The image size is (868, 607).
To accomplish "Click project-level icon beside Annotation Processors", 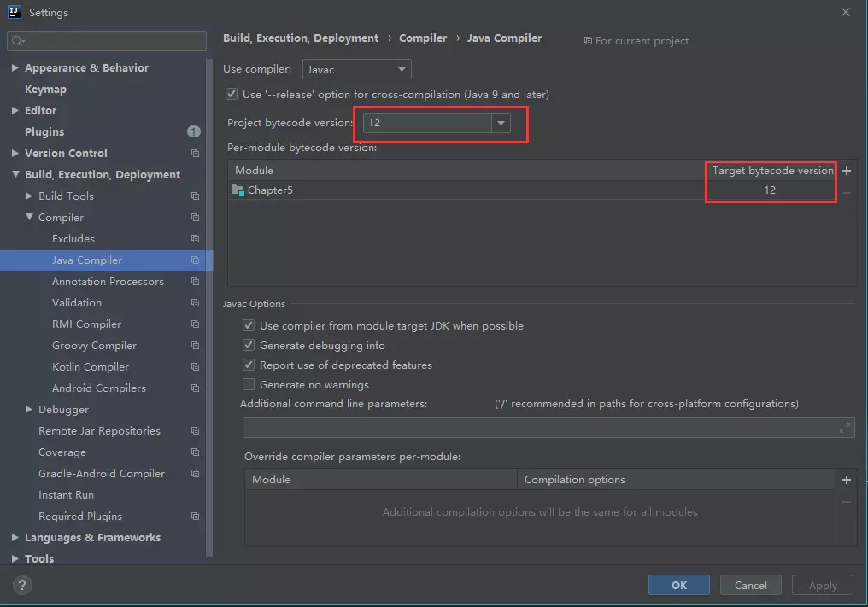I will click(x=195, y=282).
